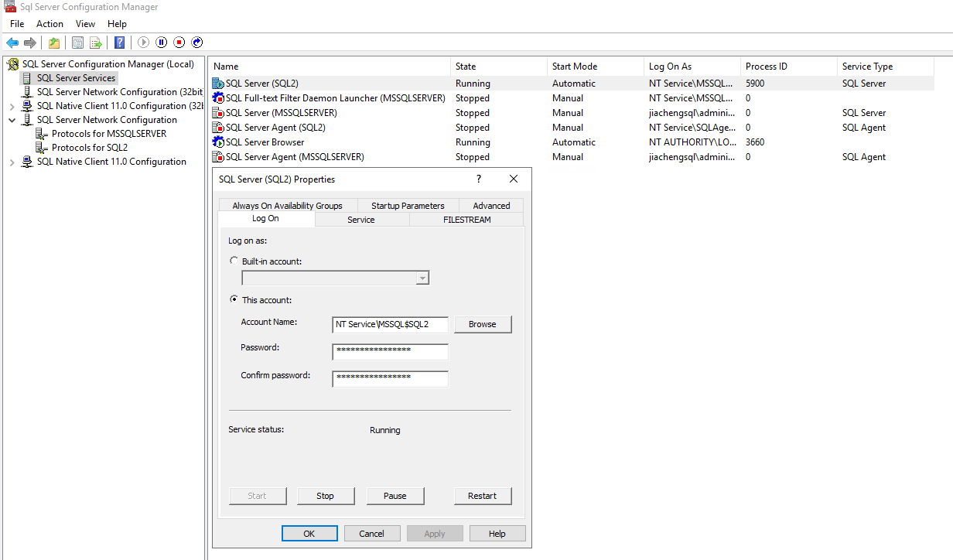The width and height of the screenshot is (953, 560).
Task: Click the Browse button for the account
Action: (482, 324)
